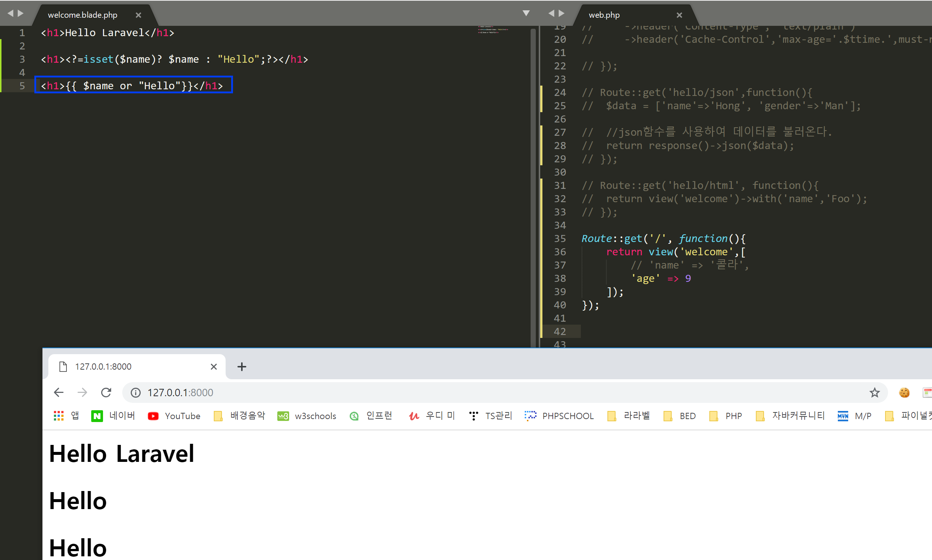Switch to the welcome.blade.php tab
This screenshot has height=560, width=932.
[82, 15]
